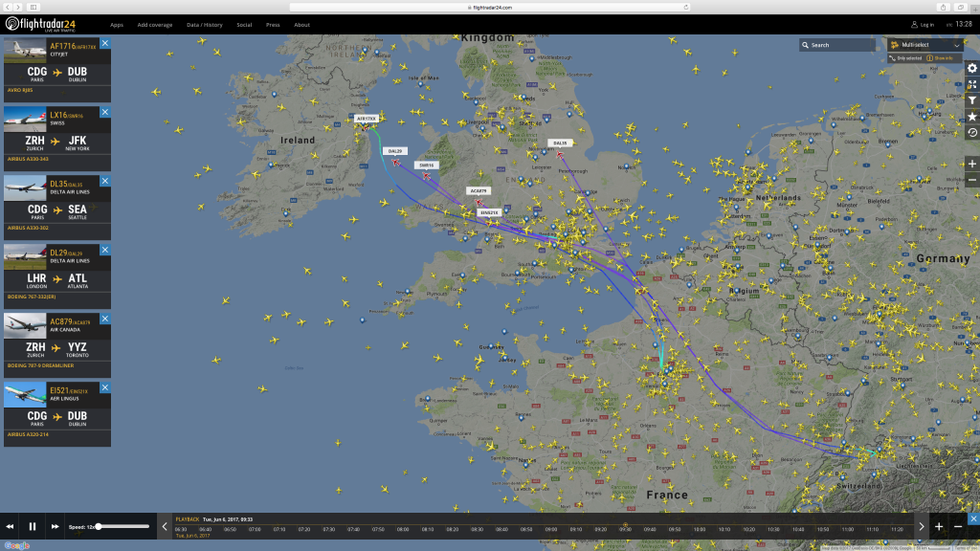Image resolution: width=980 pixels, height=551 pixels.
Task: Fast forward the flight playback
Action: (x=55, y=527)
